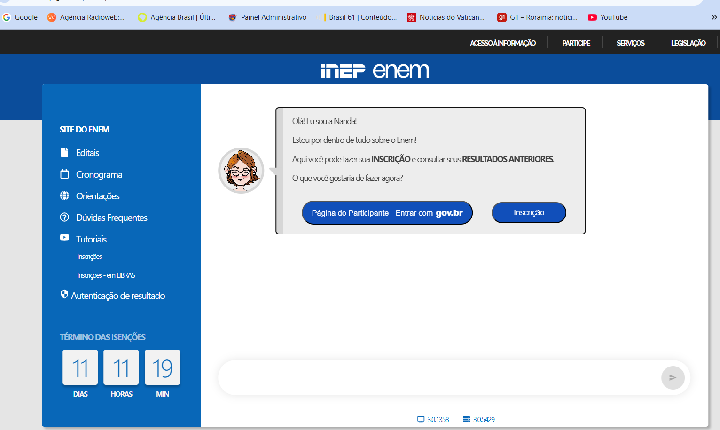The image size is (720, 430).
Task: Open the Agência Brasil bookmark
Action: (x=177, y=17)
